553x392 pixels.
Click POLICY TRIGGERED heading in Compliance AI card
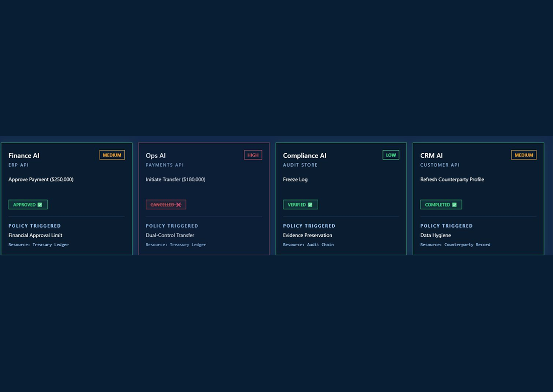[309, 226]
